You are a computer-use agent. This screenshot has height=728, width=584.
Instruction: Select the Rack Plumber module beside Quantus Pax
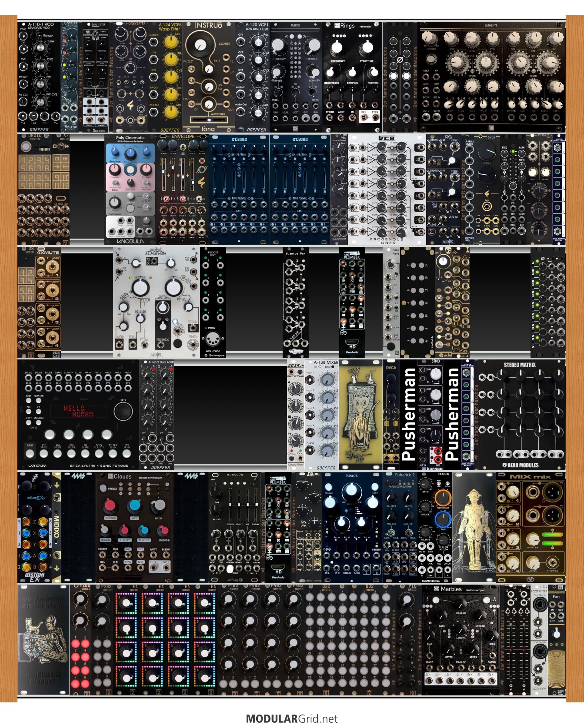pyautogui.click(x=352, y=303)
